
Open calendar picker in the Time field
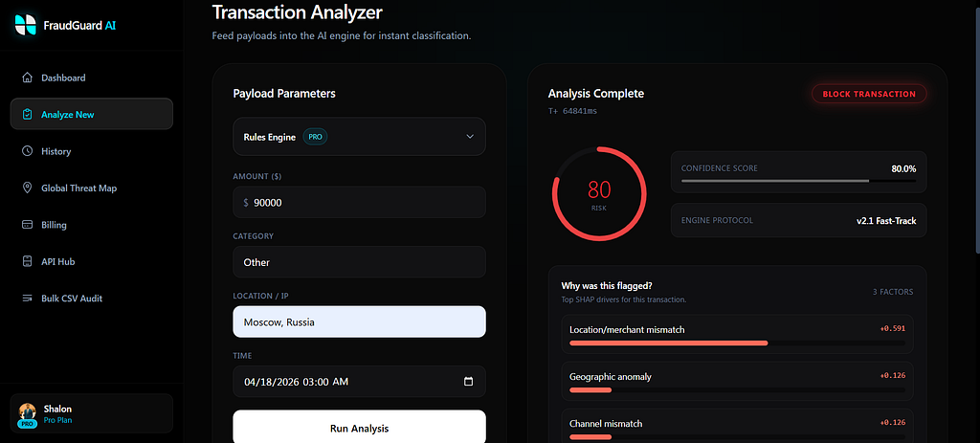tap(469, 382)
